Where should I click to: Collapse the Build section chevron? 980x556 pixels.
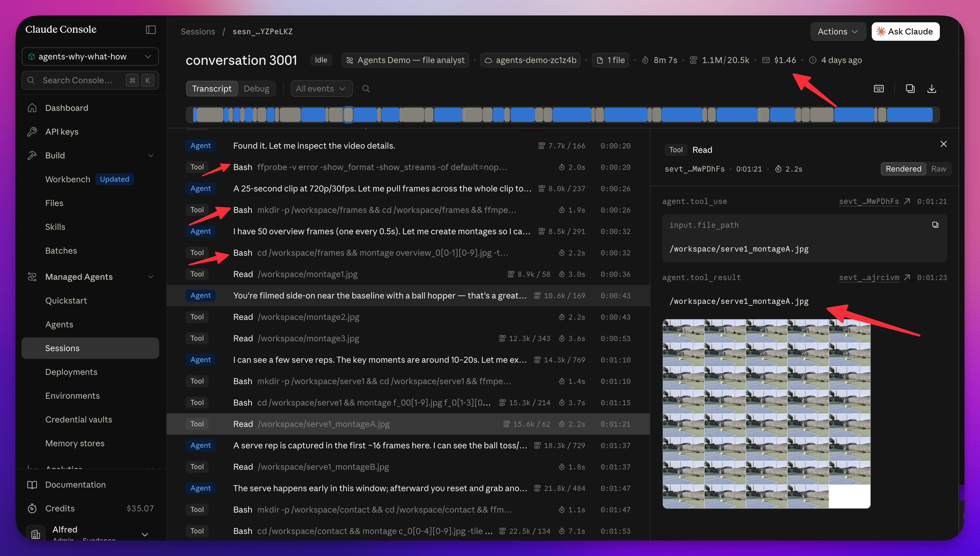[151, 156]
